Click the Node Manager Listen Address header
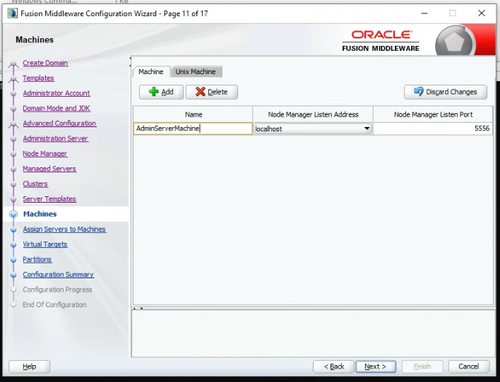 [x=313, y=114]
